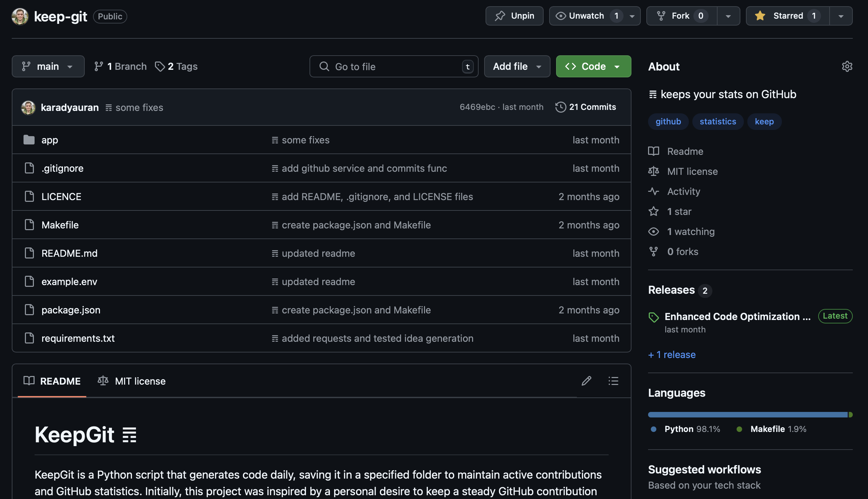This screenshot has height=499, width=868.
Task: Click the settings gear icon in About panel
Action: point(847,66)
